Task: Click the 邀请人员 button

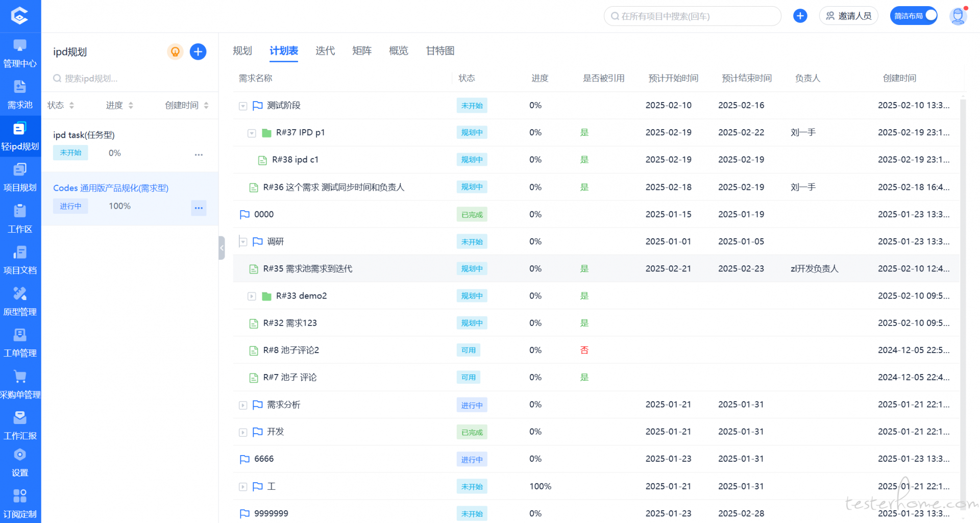Action: 848,16
